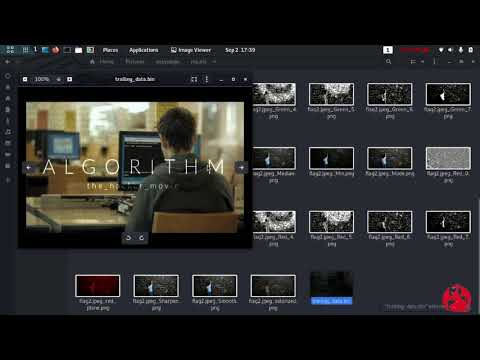The height and width of the screenshot is (360, 480).
Task: Select the flag2.jpeg_Sharpen.png thumbnail
Action: coord(156,286)
